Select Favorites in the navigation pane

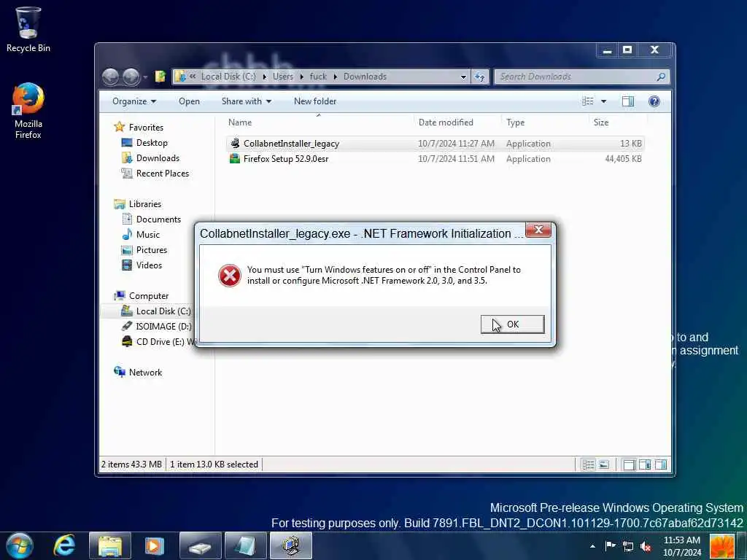(146, 128)
